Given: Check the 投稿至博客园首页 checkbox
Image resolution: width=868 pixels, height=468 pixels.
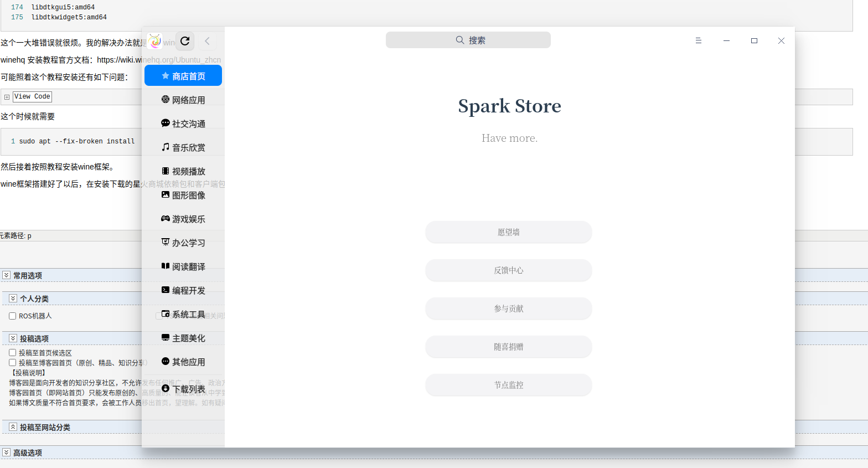Looking at the screenshot, I should point(12,362).
